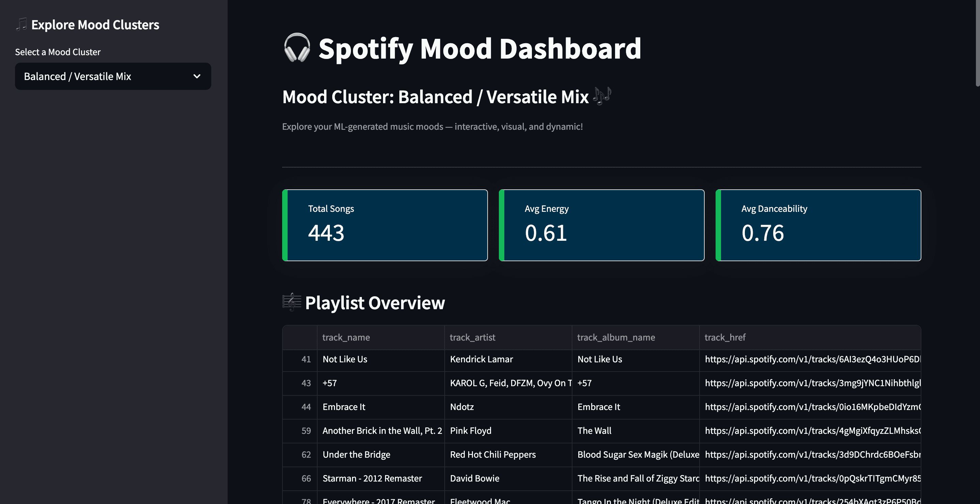The height and width of the screenshot is (504, 980).
Task: Sort by the track_album_name column header
Action: pos(636,337)
